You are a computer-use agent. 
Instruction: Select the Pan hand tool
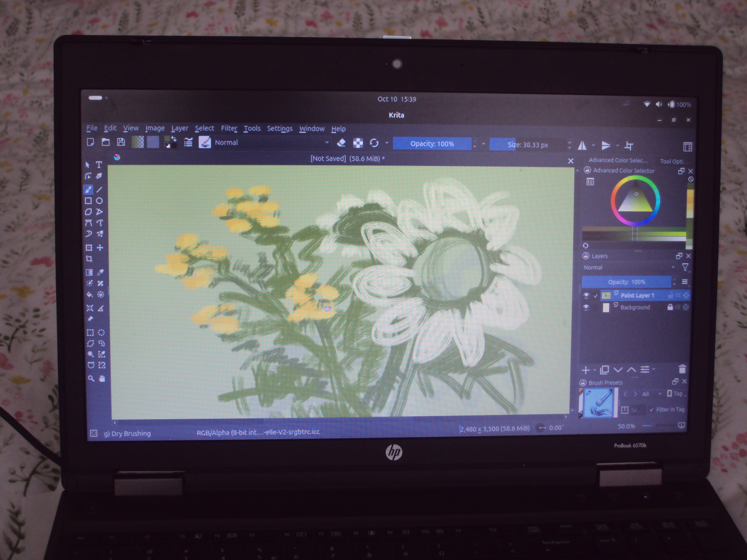(102, 378)
